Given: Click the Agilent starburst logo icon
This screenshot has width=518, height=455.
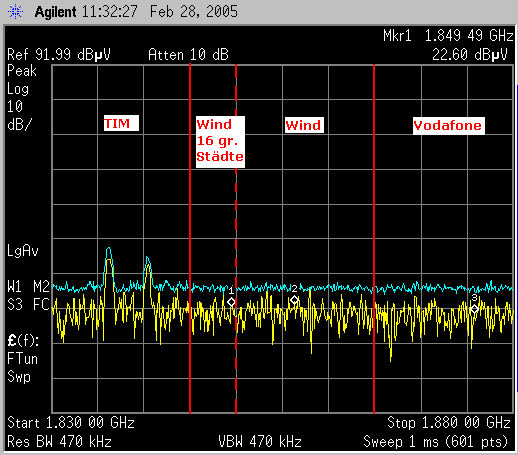Looking at the screenshot, I should 15,12.
